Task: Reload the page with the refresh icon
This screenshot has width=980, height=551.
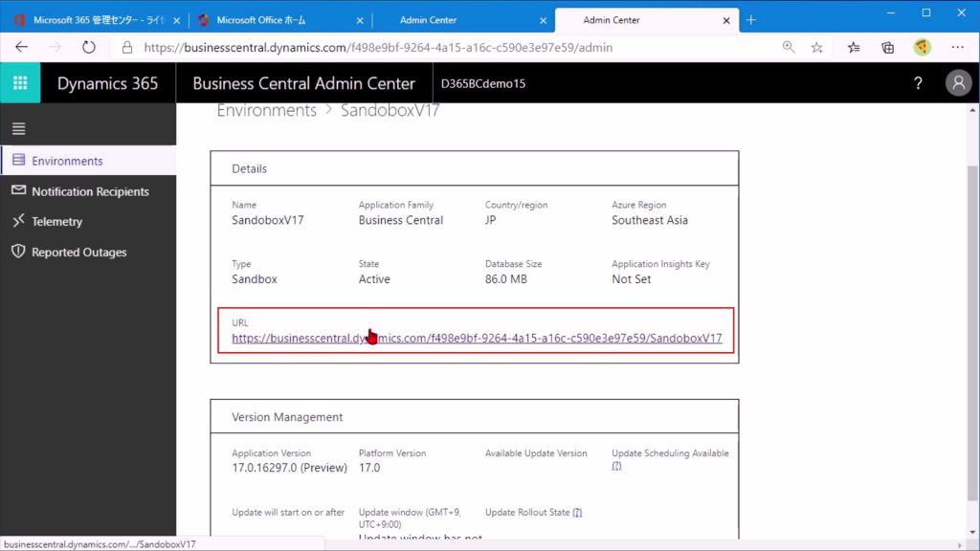Action: pyautogui.click(x=89, y=48)
